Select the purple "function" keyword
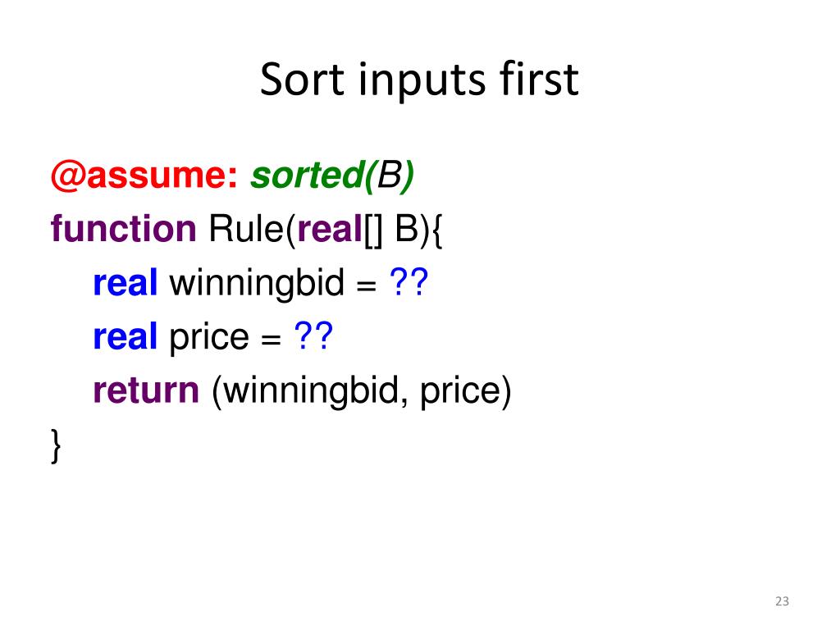This screenshot has height=630, width=840. click(123, 229)
